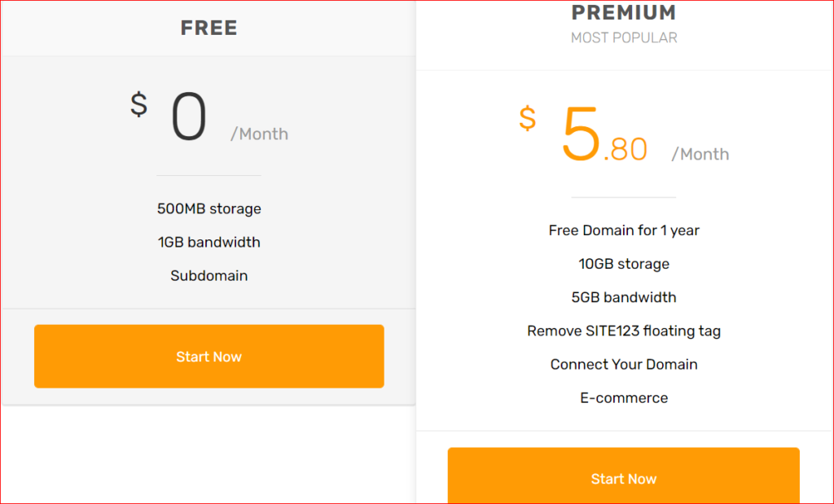Click Free Domain for 1 year text
The height and width of the screenshot is (504, 834).
(623, 230)
